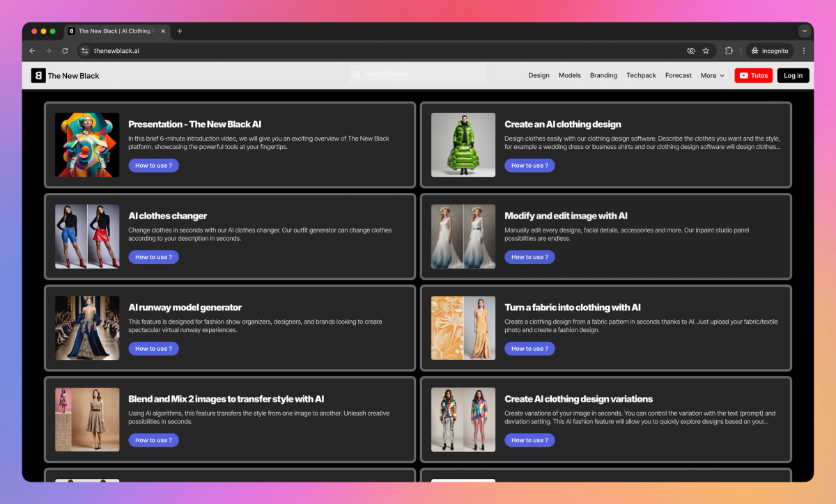
Task: Open the metallic jackets variations thumbnail
Action: pyautogui.click(x=463, y=420)
